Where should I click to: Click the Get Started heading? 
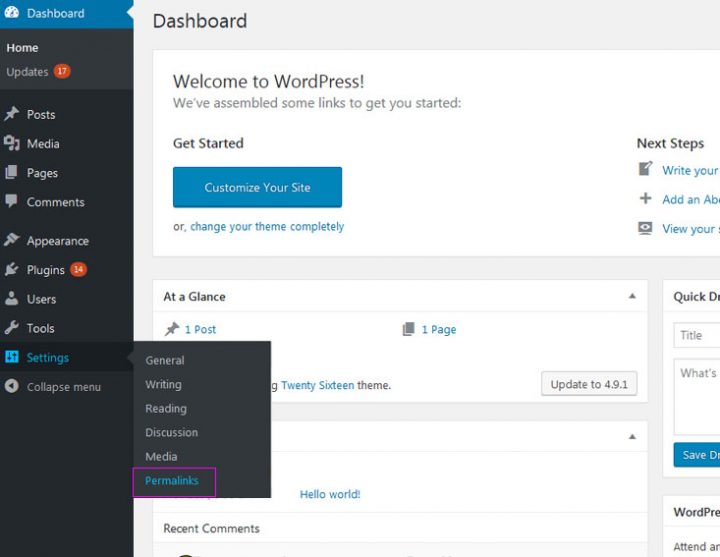(208, 143)
